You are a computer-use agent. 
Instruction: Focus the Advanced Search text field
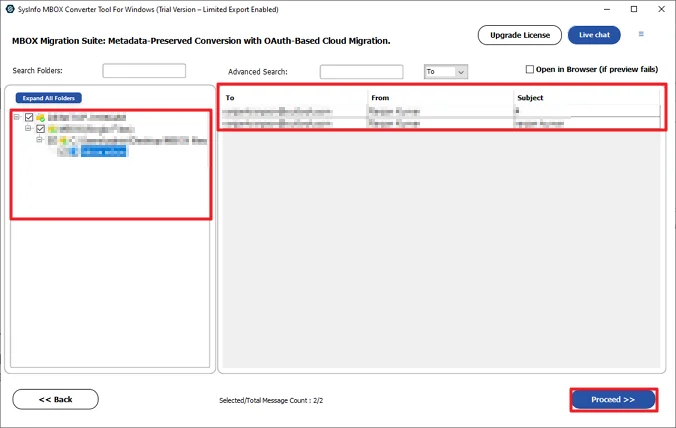click(x=361, y=72)
